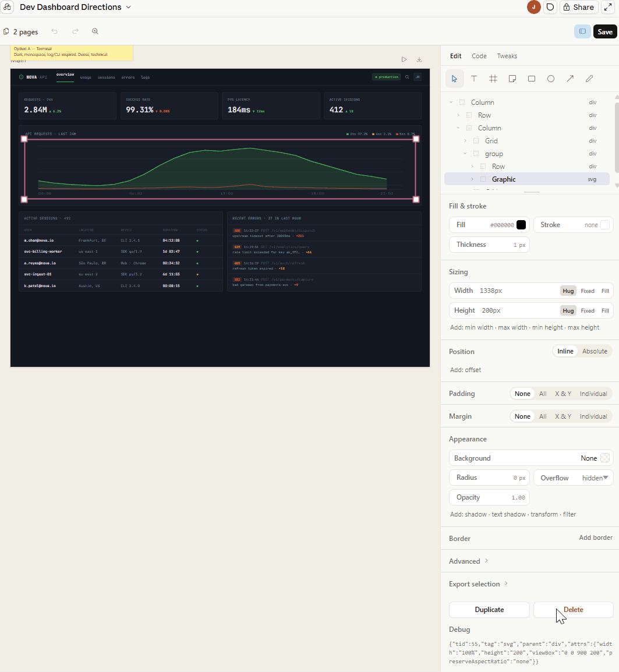This screenshot has height=672, width=619.
Task: Click the Stroke color swatch
Action: tap(605, 225)
